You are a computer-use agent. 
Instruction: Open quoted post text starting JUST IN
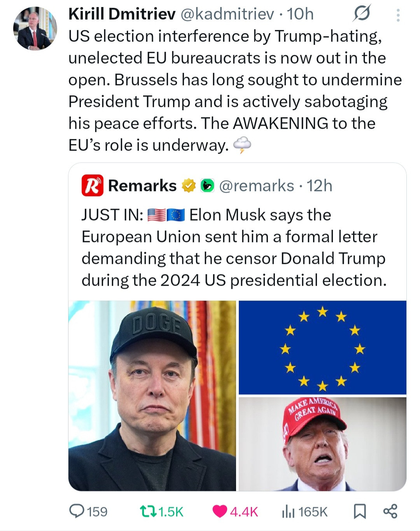[233, 247]
